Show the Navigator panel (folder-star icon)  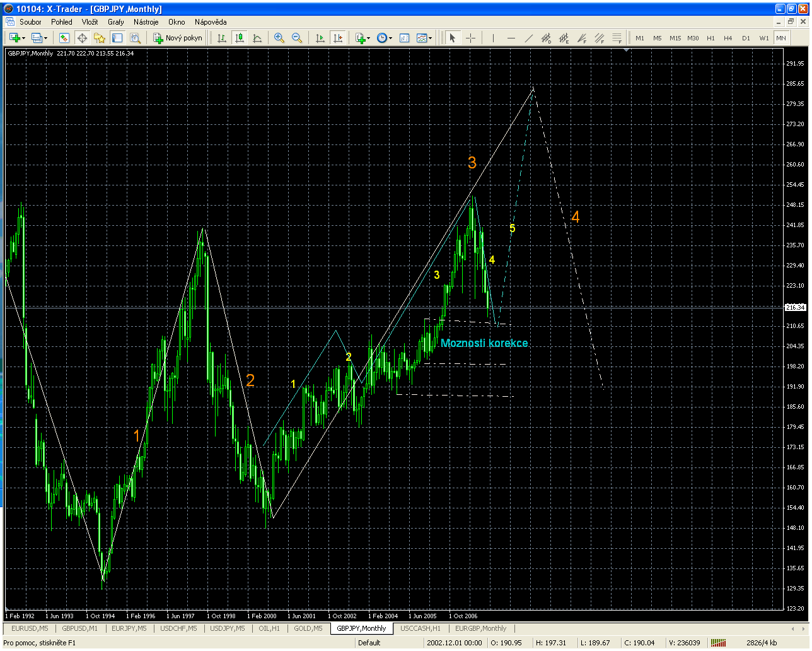(x=100, y=38)
